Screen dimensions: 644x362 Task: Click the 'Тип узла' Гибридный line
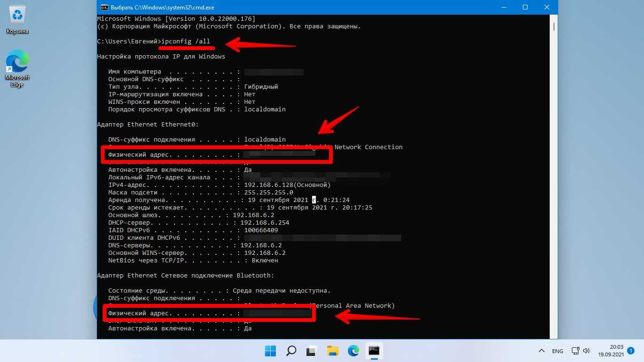pyautogui.click(x=193, y=87)
